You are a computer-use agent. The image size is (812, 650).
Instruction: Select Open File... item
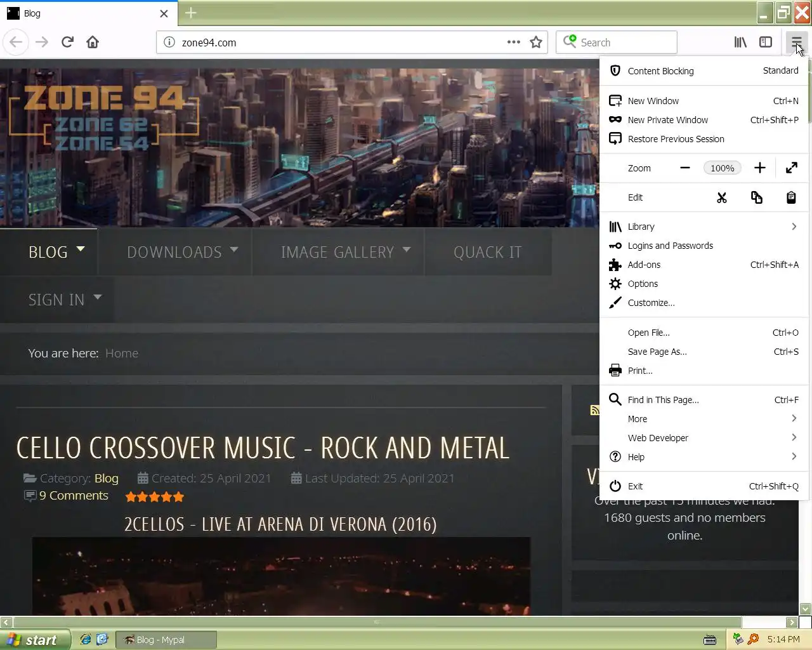(704, 333)
